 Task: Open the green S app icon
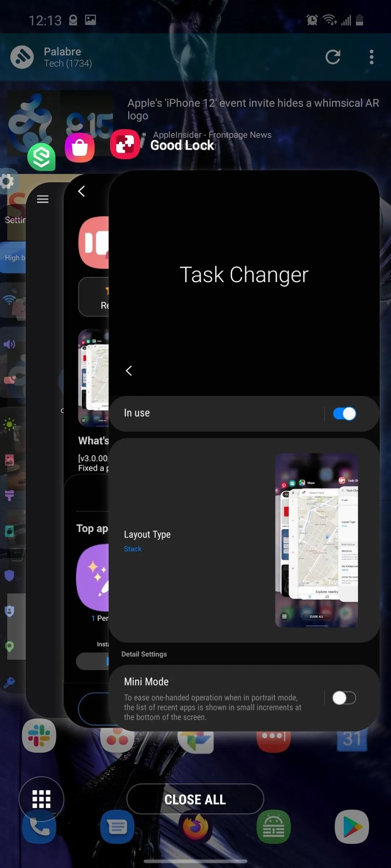tap(42, 157)
